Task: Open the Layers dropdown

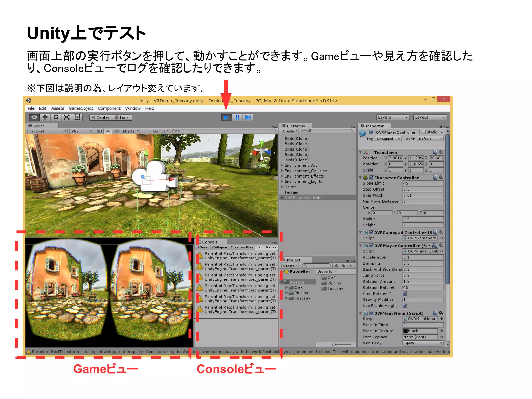Action: coord(393,117)
